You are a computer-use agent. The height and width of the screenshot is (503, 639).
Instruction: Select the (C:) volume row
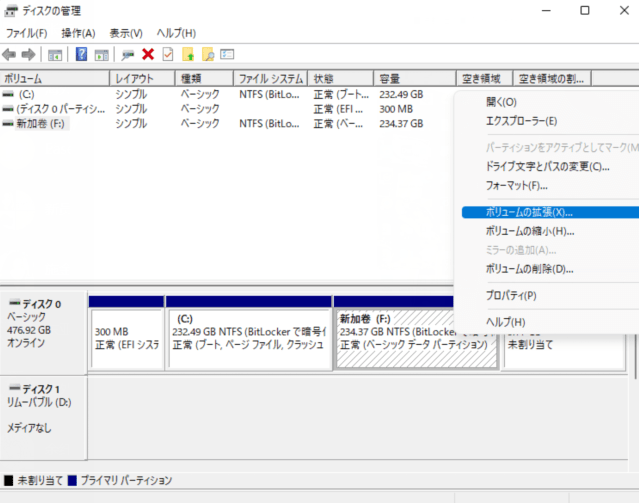pyautogui.click(x=226, y=95)
